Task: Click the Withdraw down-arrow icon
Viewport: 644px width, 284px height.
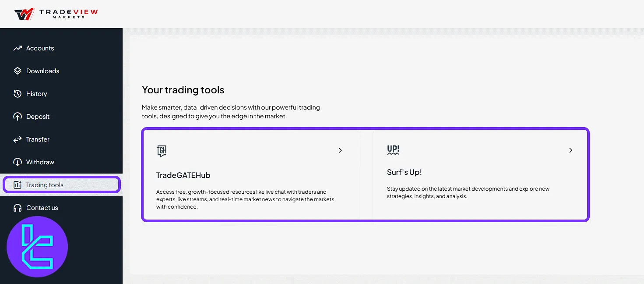Action: click(x=18, y=162)
